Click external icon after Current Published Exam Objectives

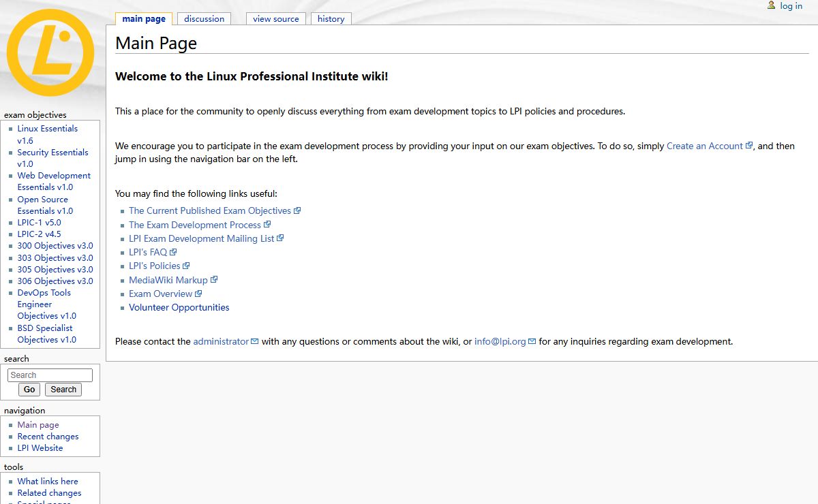pyautogui.click(x=297, y=210)
